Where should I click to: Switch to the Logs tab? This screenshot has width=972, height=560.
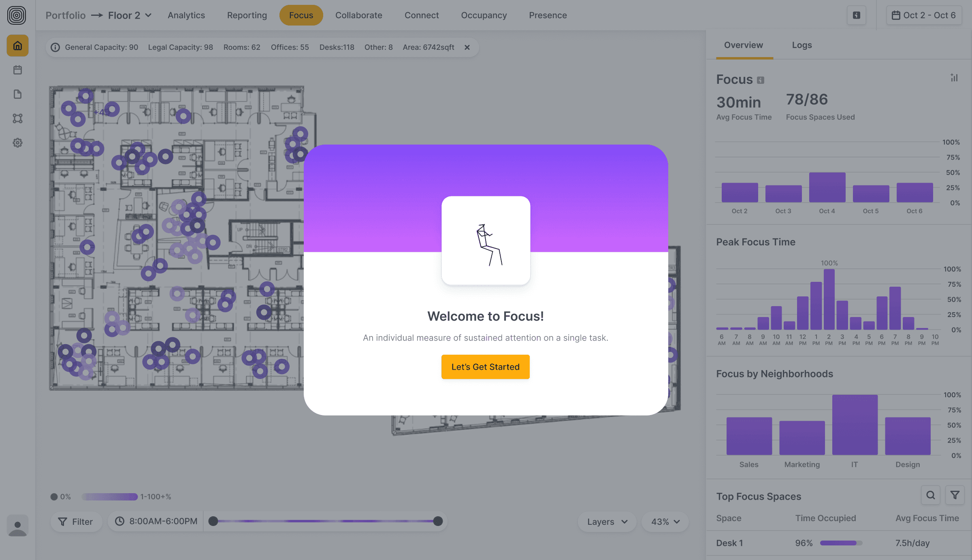point(801,45)
